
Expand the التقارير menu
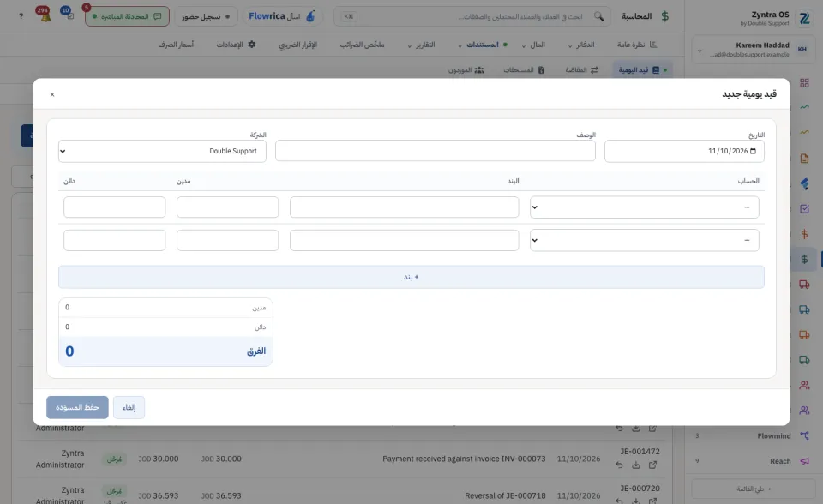pos(422,45)
